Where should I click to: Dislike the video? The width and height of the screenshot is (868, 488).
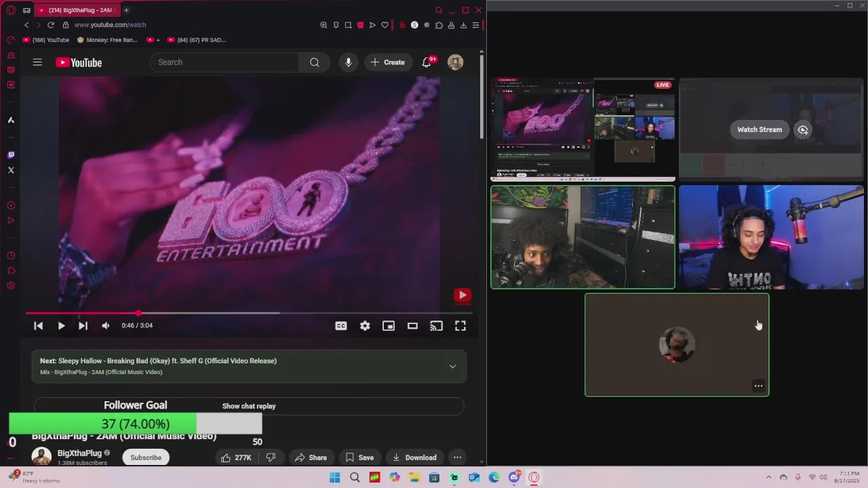pyautogui.click(x=271, y=457)
